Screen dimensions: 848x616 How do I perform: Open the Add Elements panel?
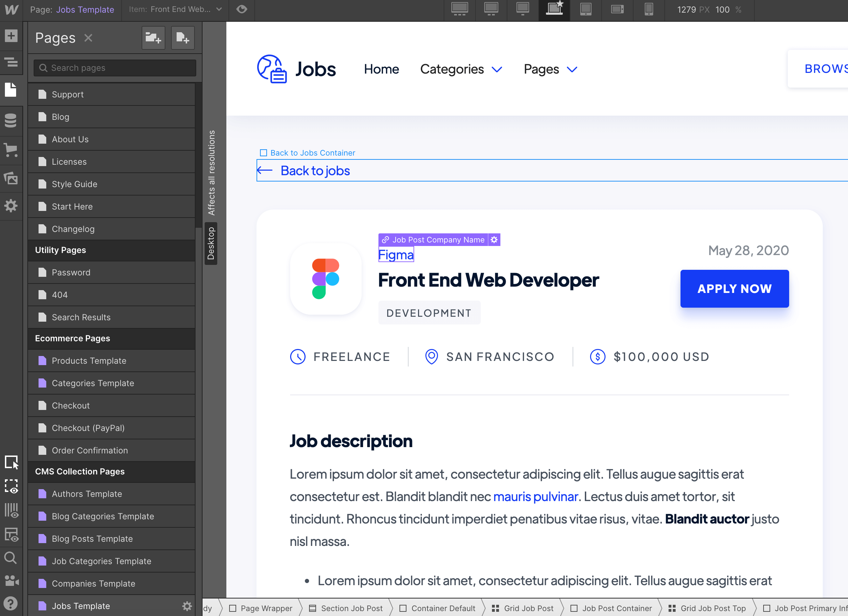click(11, 36)
